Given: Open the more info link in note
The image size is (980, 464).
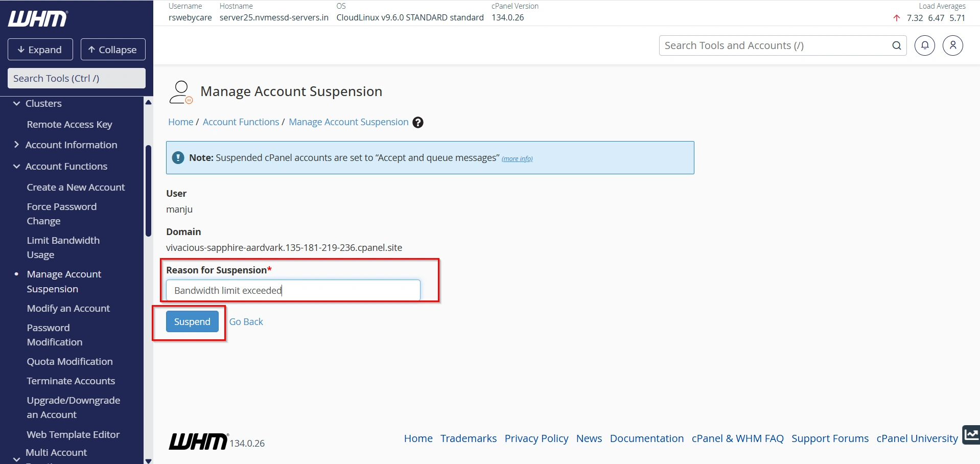Looking at the screenshot, I should tap(517, 159).
